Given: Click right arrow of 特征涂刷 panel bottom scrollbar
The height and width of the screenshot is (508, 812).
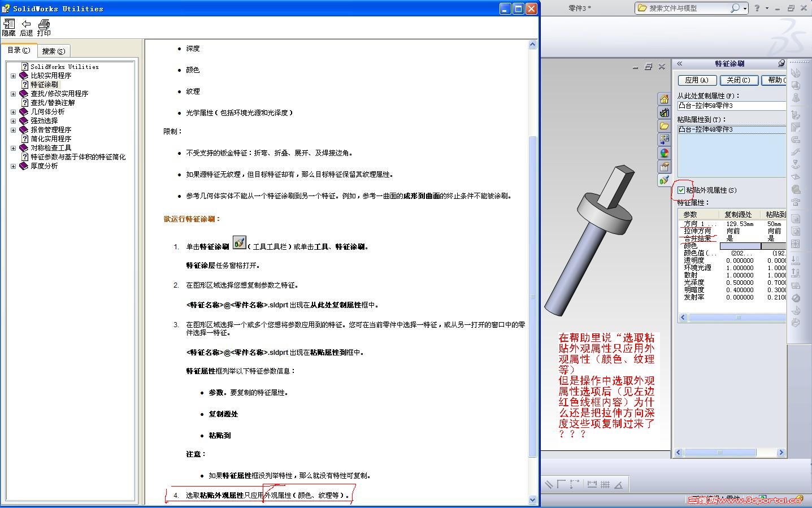Looking at the screenshot, I should tap(781, 453).
